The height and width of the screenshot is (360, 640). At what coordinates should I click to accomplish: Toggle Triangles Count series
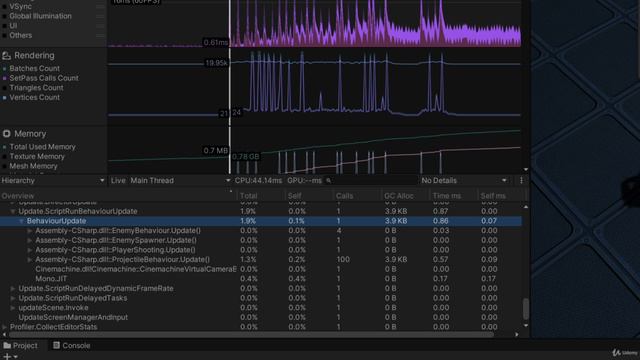pyautogui.click(x=4, y=88)
